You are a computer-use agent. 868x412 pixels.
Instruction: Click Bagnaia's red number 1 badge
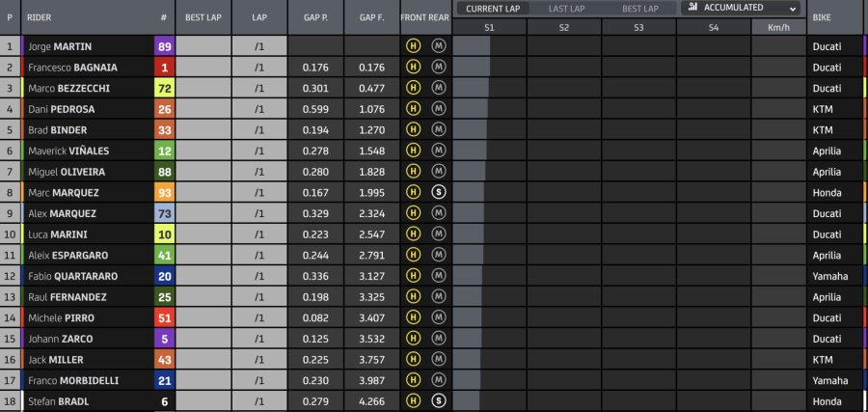[164, 68]
